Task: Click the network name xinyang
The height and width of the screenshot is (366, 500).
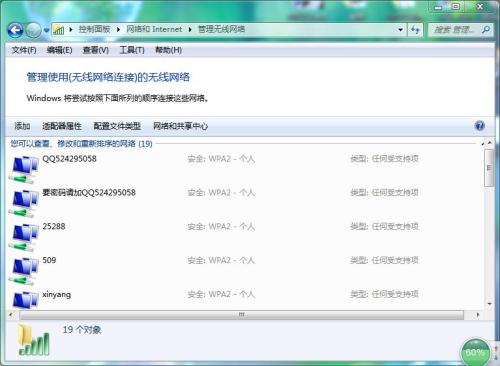Action: coord(57,295)
